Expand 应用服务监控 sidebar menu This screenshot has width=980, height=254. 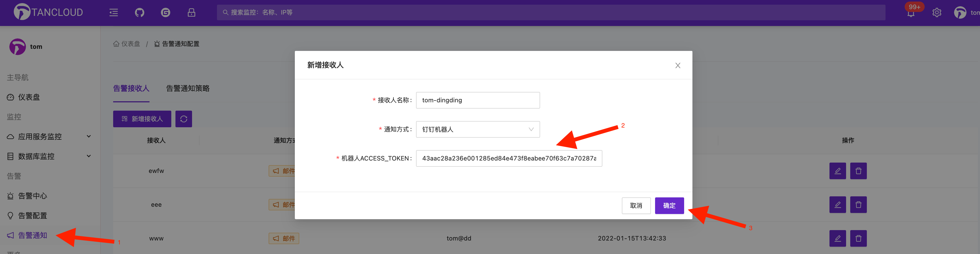50,137
